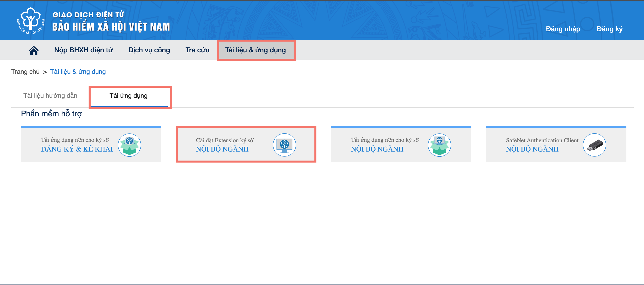644x285 pixels.
Task: Select the download icon next to Tải ứng dụng nên cho ký số NỘI BỘ NGÀNH
Action: click(439, 145)
